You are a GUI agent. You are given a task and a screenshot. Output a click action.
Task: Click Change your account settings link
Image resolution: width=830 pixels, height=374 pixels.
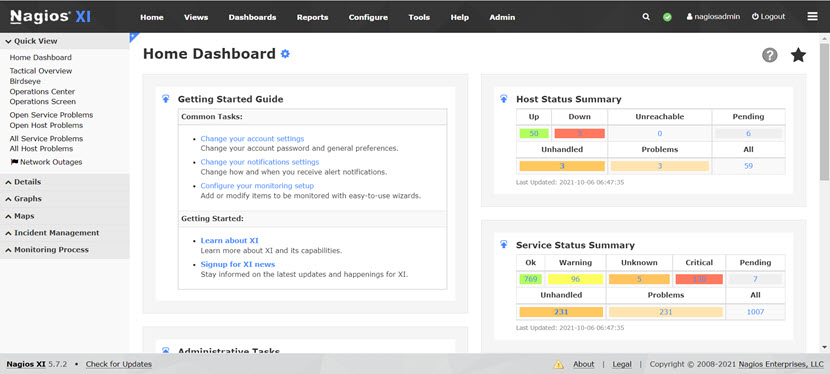point(252,139)
